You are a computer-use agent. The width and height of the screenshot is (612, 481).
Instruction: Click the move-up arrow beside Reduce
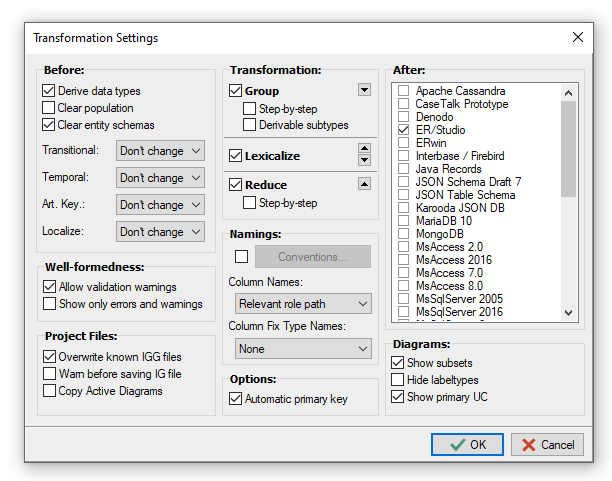tap(364, 184)
